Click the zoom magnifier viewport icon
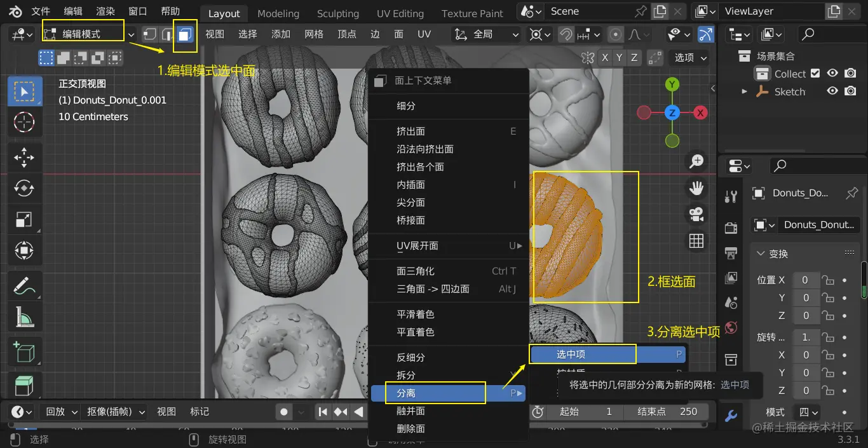Viewport: 868px width, 448px height. pyautogui.click(x=696, y=161)
